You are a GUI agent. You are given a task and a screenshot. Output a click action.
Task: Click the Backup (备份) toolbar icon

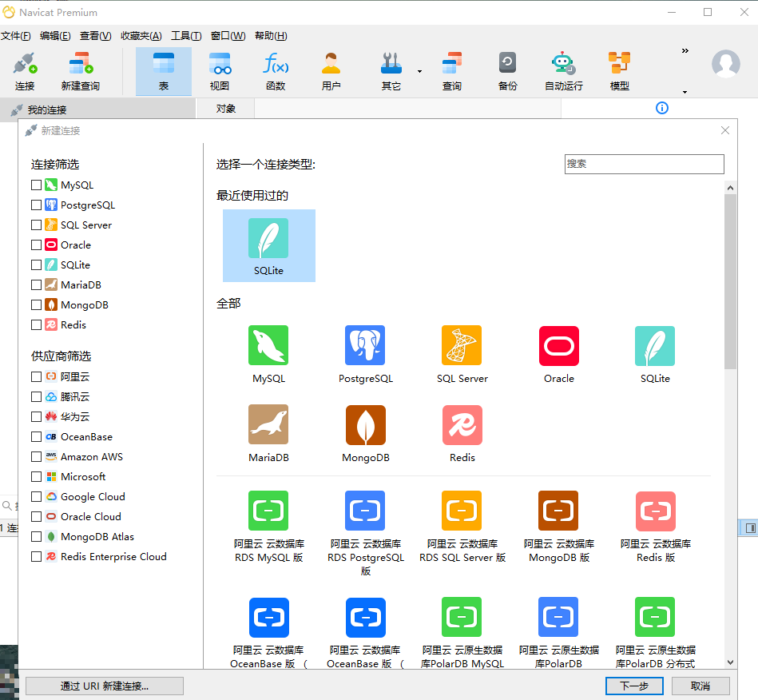(507, 72)
